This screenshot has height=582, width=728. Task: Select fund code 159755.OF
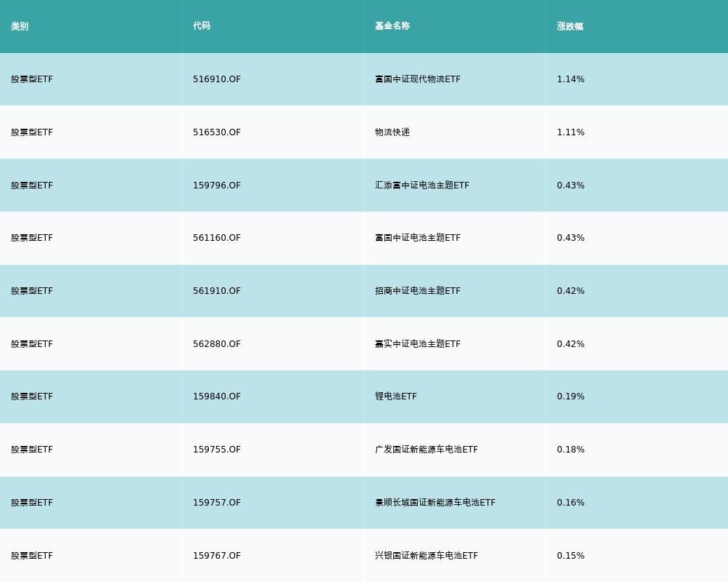[x=217, y=450]
